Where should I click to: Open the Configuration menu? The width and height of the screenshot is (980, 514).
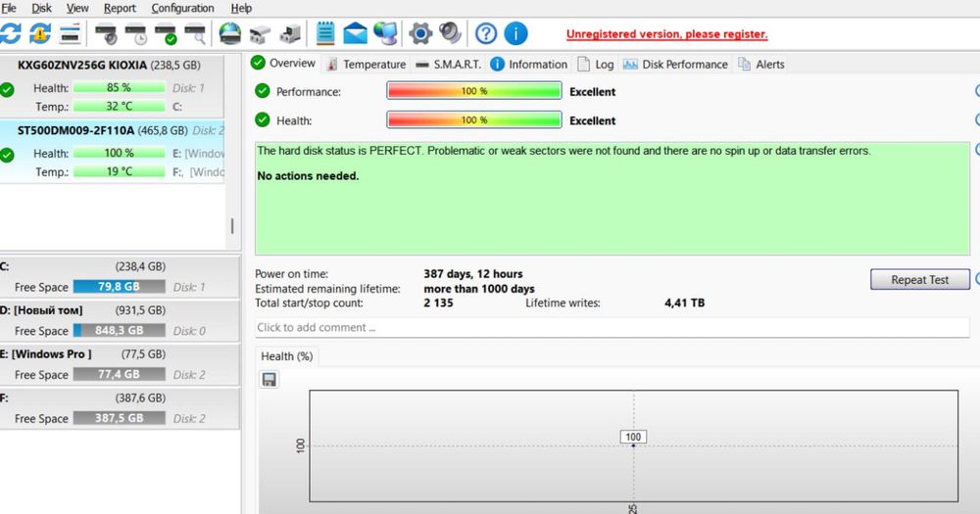[x=182, y=8]
